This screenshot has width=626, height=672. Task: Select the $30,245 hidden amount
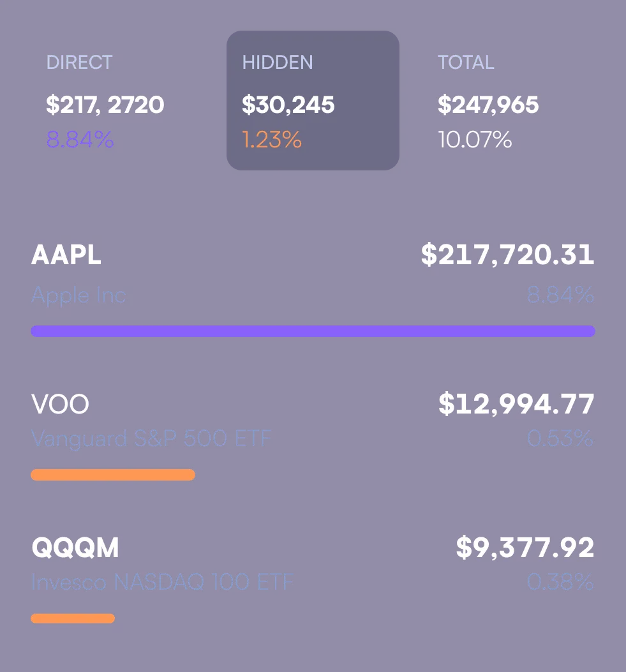288,104
